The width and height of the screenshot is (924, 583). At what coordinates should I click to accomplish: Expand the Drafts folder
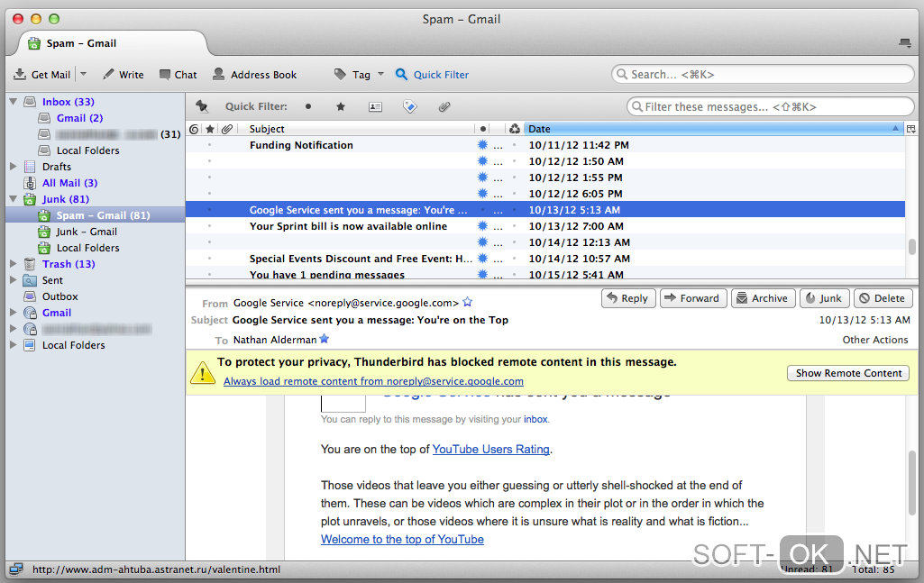click(14, 167)
